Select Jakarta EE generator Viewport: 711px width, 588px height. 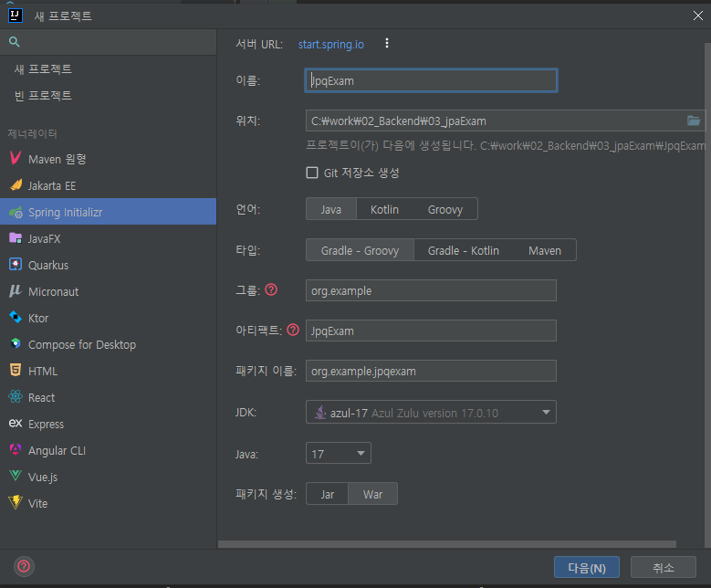pyautogui.click(x=108, y=185)
